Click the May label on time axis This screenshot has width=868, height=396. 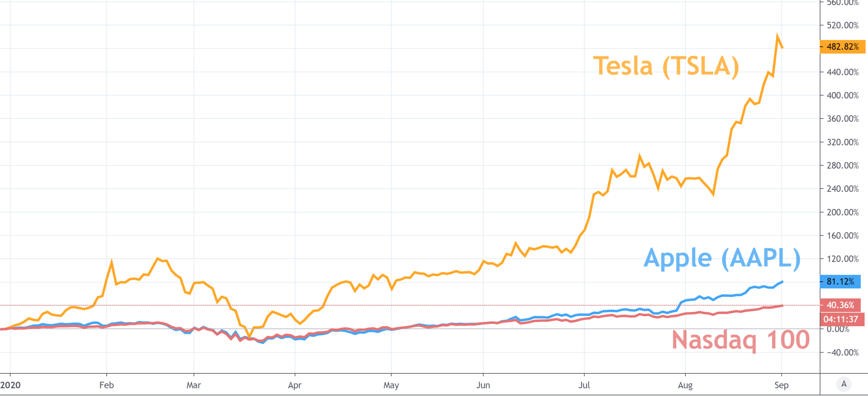pyautogui.click(x=391, y=385)
